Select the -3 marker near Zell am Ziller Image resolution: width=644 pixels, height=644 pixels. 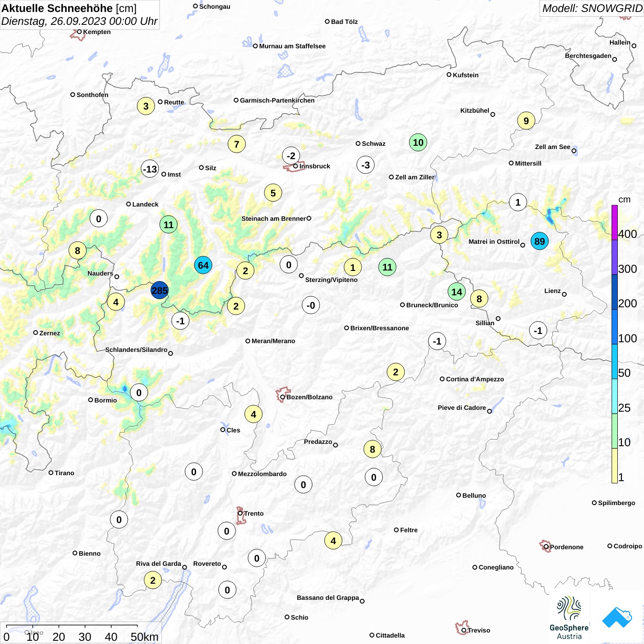(365, 165)
